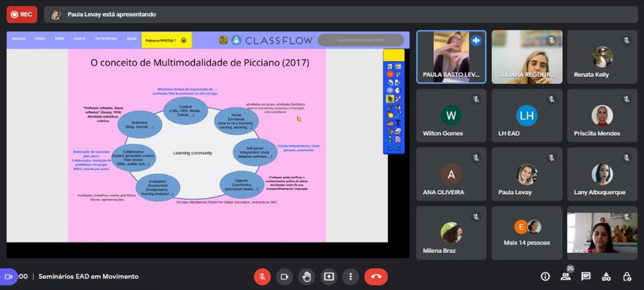Viewport: 644px width, 290px height.
Task: Open the activities icon
Action: click(606, 276)
